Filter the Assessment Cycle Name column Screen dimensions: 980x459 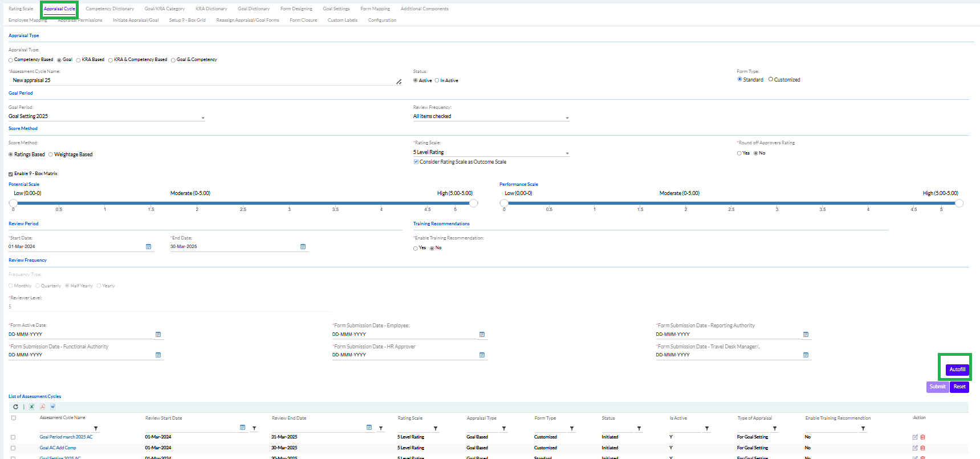[x=96, y=428]
